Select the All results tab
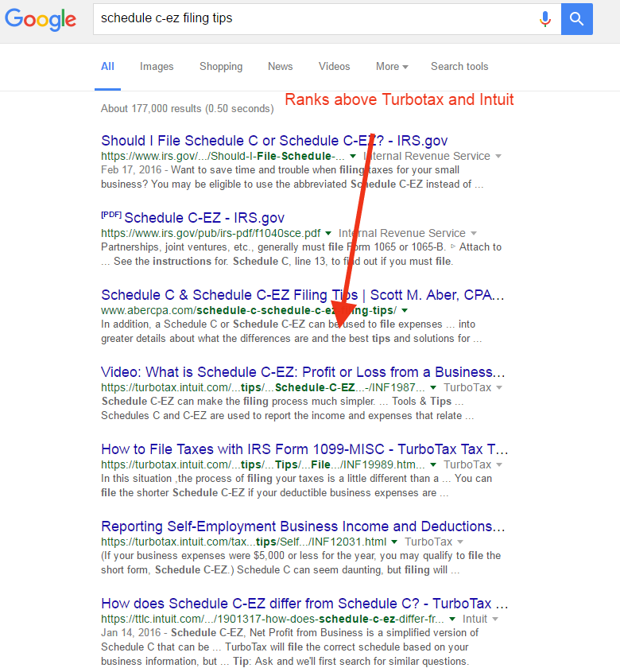 (107, 67)
